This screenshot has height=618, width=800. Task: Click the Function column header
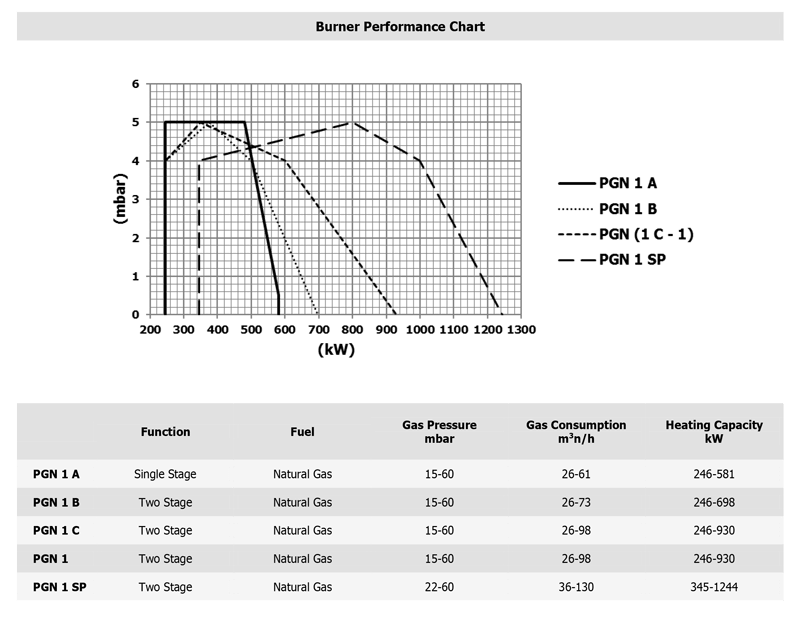pyautogui.click(x=165, y=432)
